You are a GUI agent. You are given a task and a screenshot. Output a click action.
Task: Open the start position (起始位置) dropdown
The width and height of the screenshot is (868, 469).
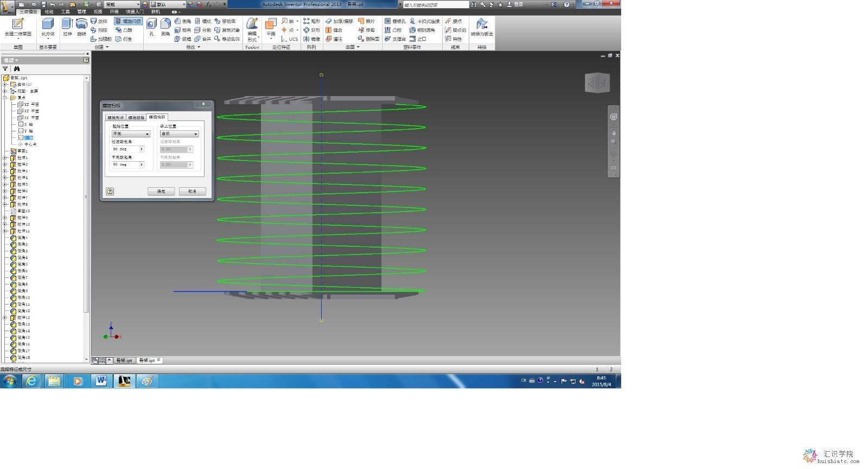tap(131, 134)
